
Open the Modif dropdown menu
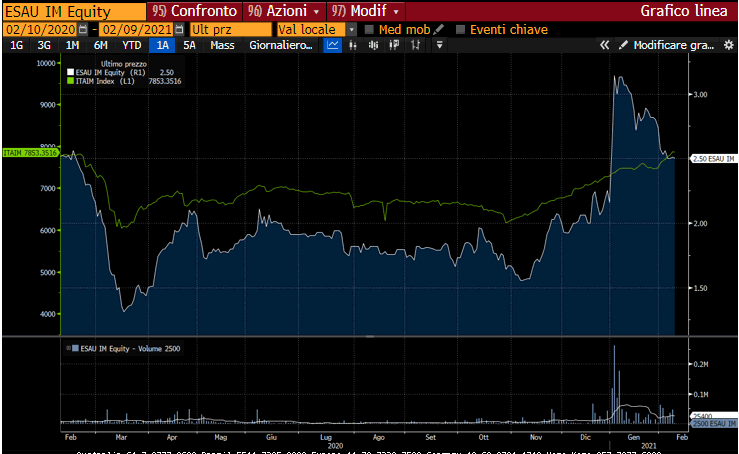(x=366, y=11)
